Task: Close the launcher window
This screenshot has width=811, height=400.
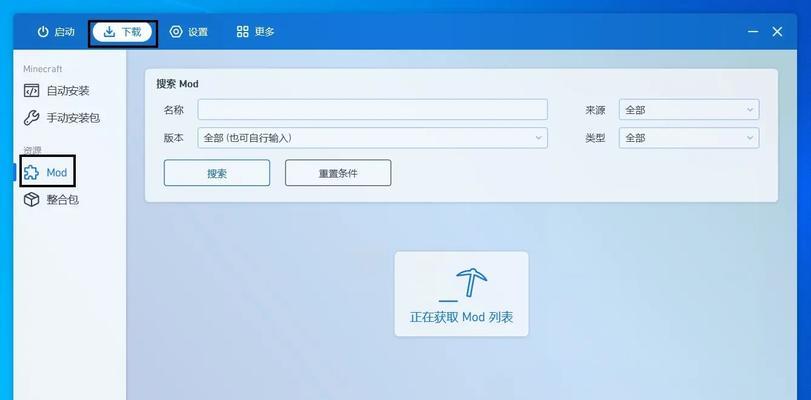Action: pos(777,32)
